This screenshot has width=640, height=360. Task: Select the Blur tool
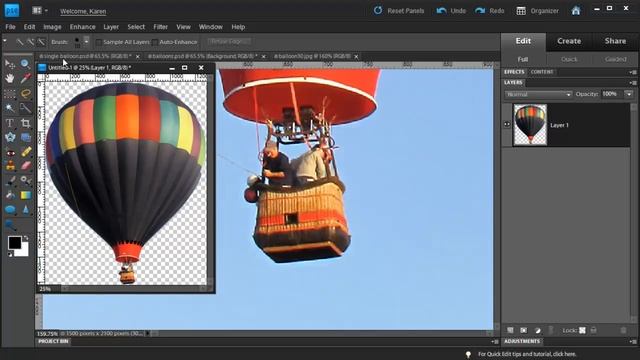[25, 210]
